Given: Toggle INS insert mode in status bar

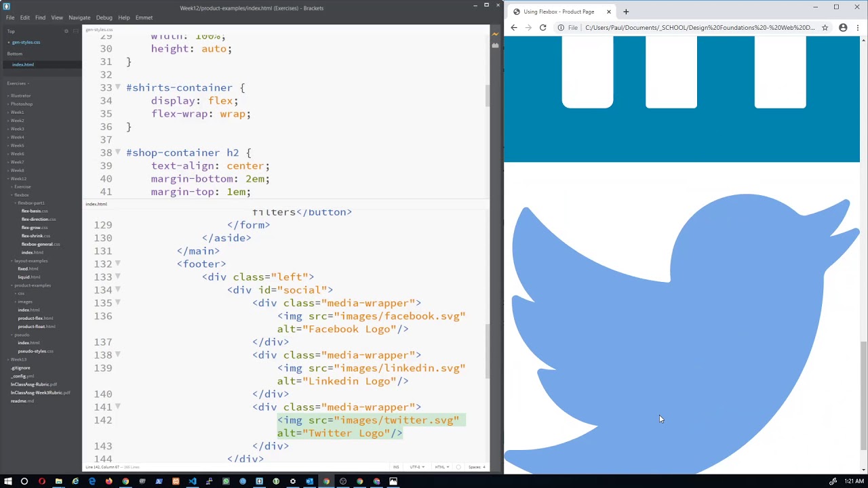Looking at the screenshot, I should coord(396,467).
